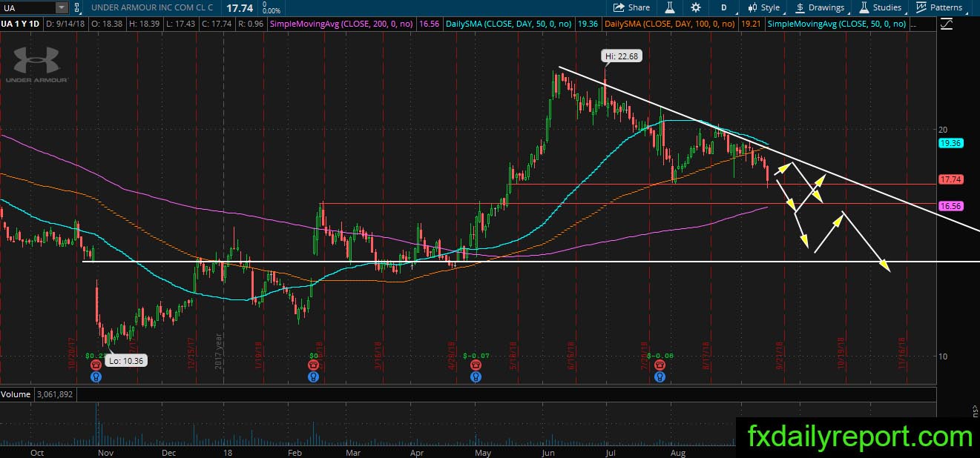Click the February lightbulb event icon
Screen dimensions: 980x458
(x=313, y=376)
